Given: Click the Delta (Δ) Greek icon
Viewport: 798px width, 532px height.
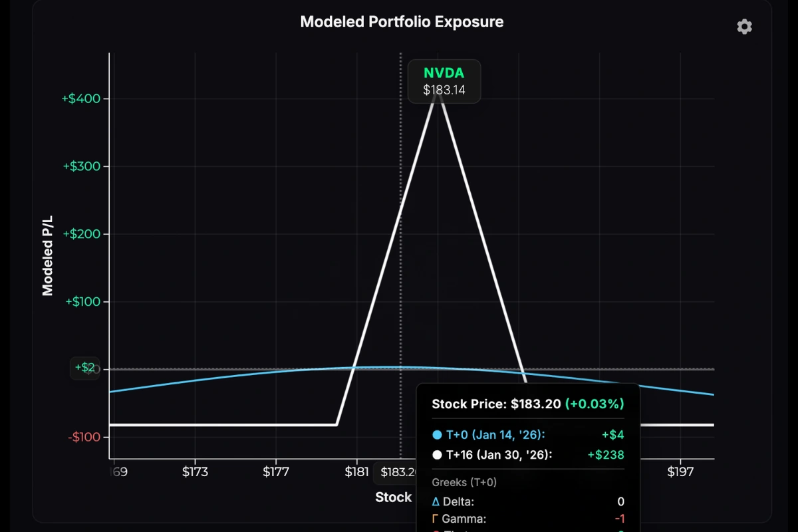Looking at the screenshot, I should tap(436, 501).
